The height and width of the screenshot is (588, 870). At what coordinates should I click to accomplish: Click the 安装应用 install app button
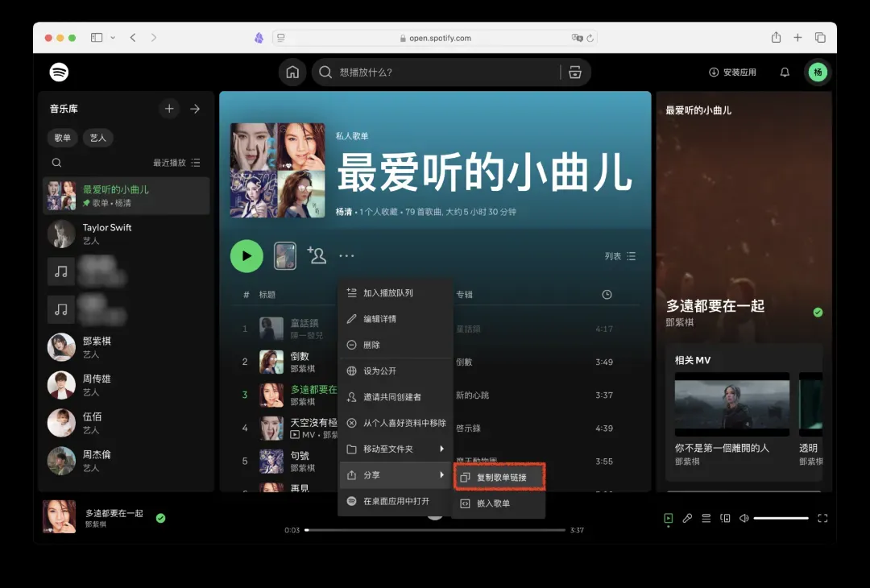point(732,72)
